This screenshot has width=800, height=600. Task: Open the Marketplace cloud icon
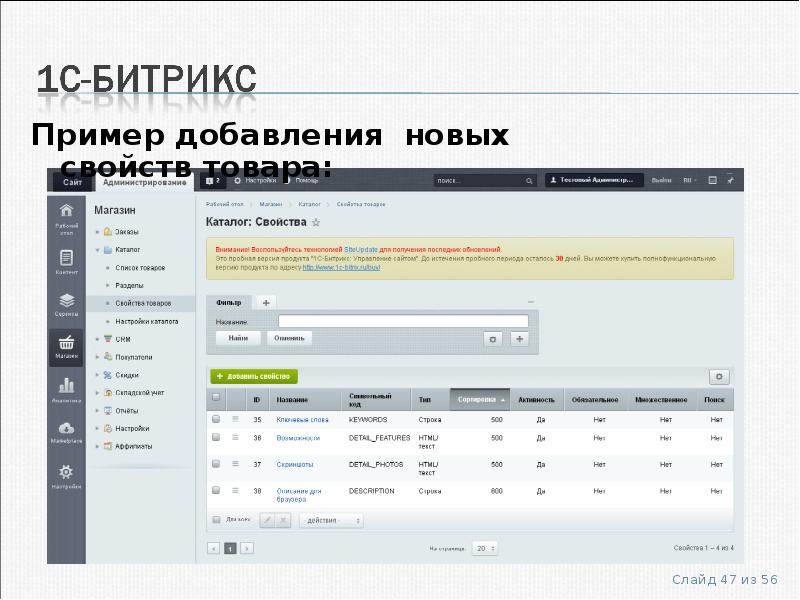tap(66, 428)
